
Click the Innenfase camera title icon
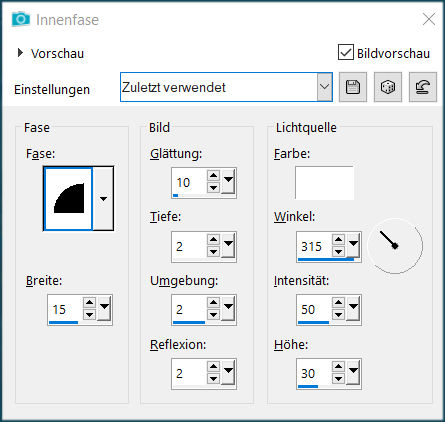point(21,19)
